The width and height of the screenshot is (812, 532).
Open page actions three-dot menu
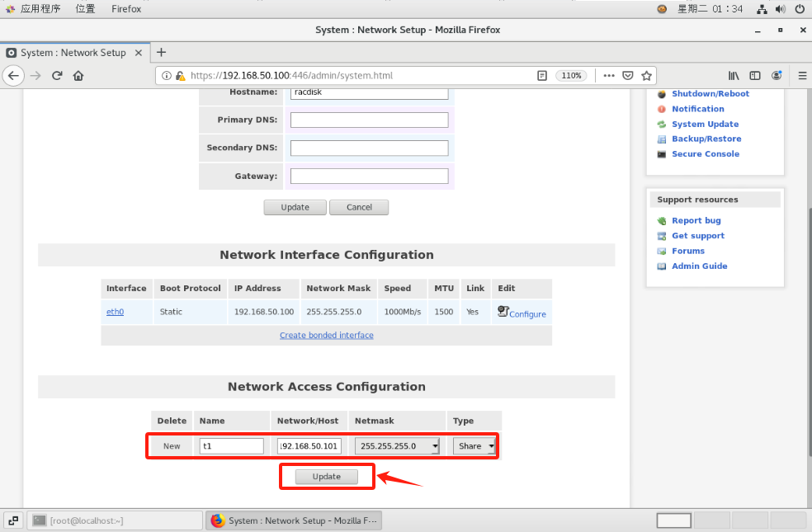pos(609,76)
